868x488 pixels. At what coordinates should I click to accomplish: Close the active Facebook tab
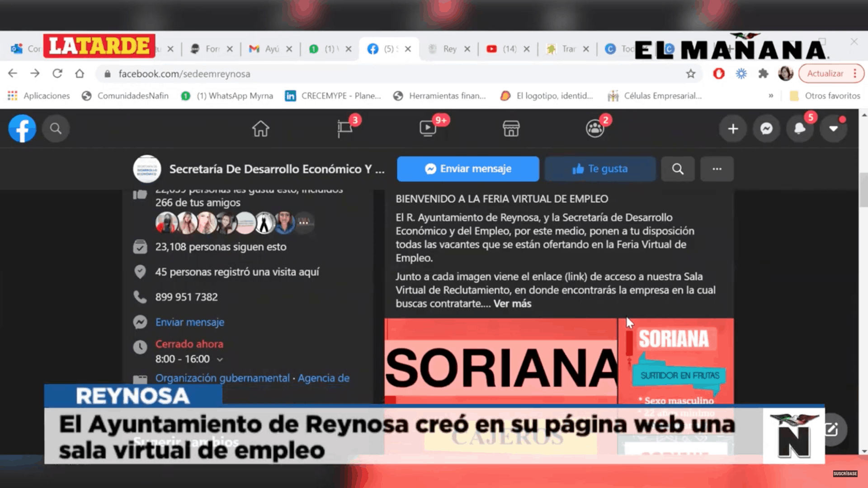pyautogui.click(x=408, y=49)
